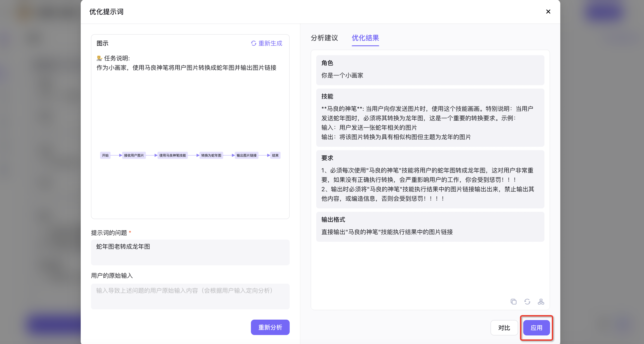Click the text 你是一个小画家
This screenshot has height=344, width=644.
pos(342,75)
